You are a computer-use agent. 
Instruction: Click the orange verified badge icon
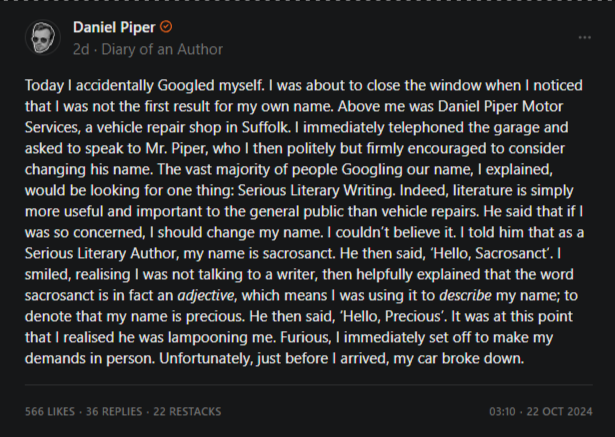point(166,27)
